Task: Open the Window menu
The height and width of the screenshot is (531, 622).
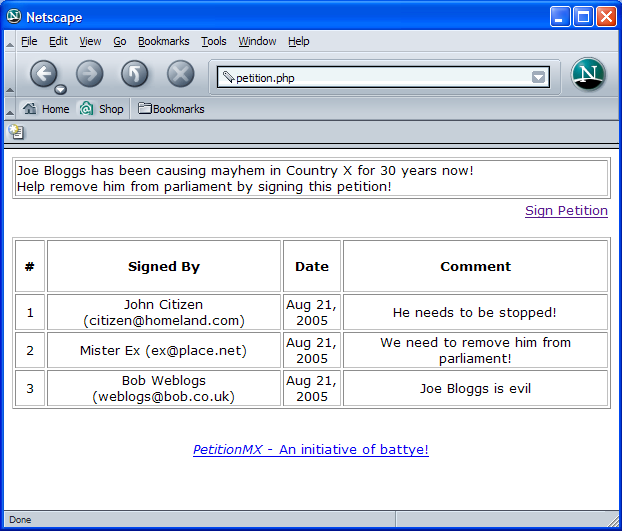Action: click(257, 41)
